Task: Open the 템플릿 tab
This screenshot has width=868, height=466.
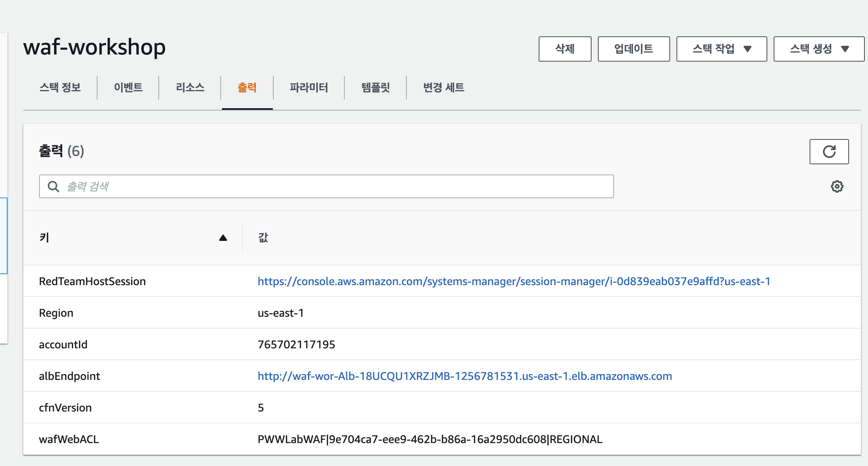Action: pyautogui.click(x=376, y=87)
